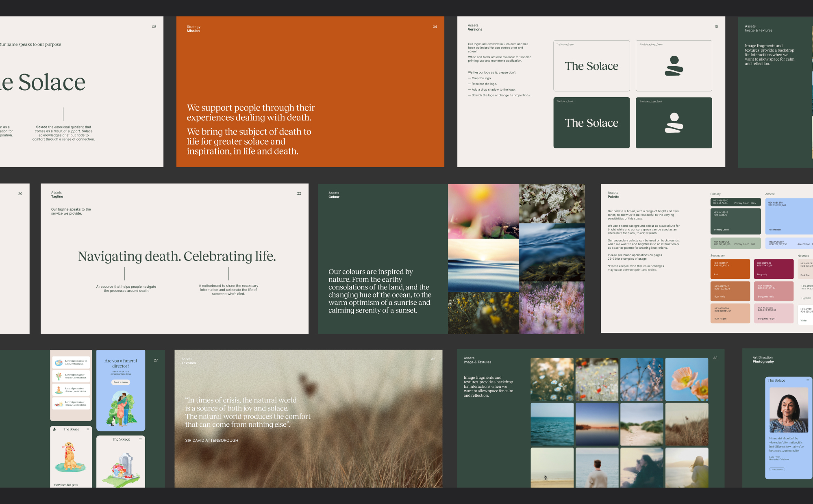Viewport: 813px width, 504px height.
Task: Click the white blossom photo in Colour slide
Action: click(552, 204)
